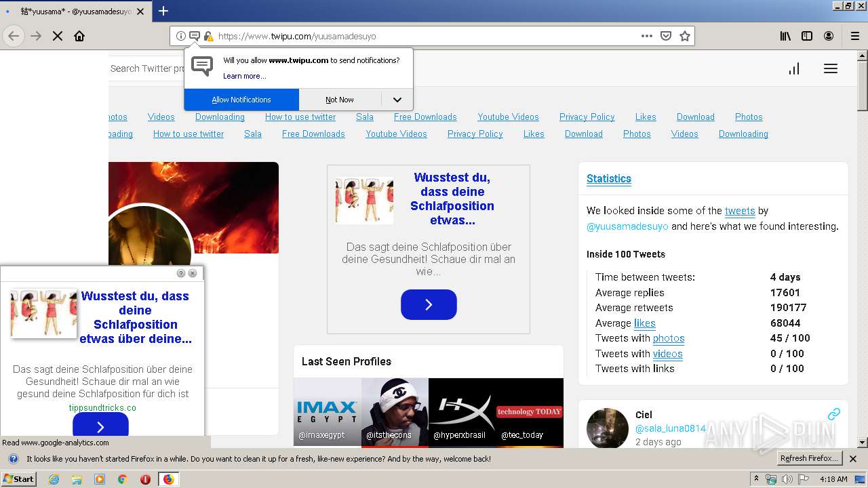Click the Wusstest du ad headline in center
This screenshot has height=488, width=868.
(x=452, y=199)
